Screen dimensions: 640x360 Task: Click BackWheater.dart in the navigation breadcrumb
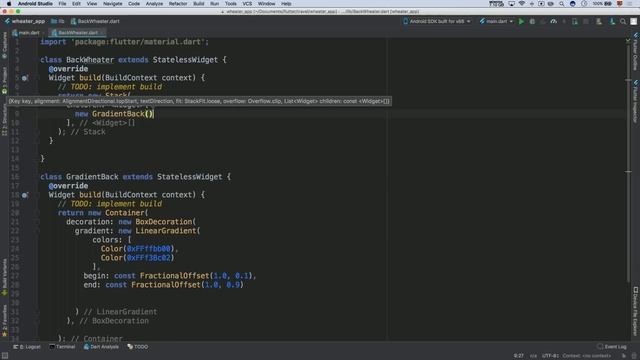(95, 21)
